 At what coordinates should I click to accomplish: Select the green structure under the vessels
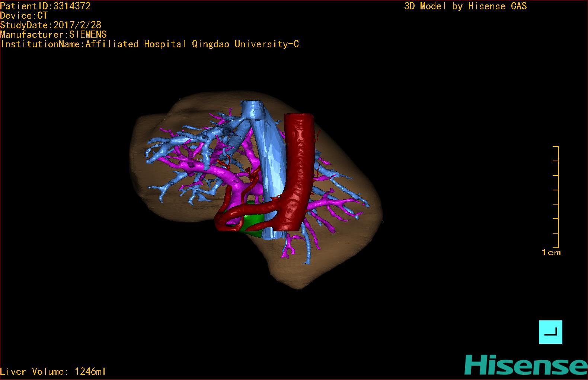click(x=253, y=222)
